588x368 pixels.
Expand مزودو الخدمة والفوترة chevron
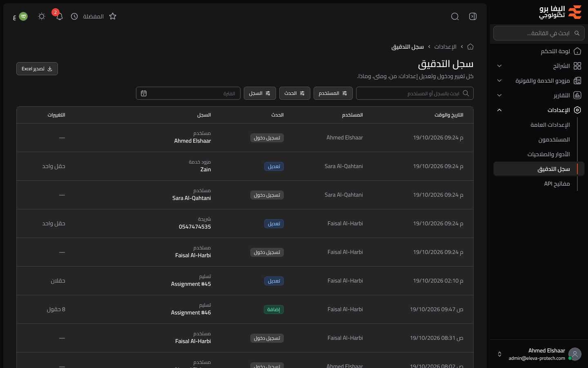[x=499, y=81]
